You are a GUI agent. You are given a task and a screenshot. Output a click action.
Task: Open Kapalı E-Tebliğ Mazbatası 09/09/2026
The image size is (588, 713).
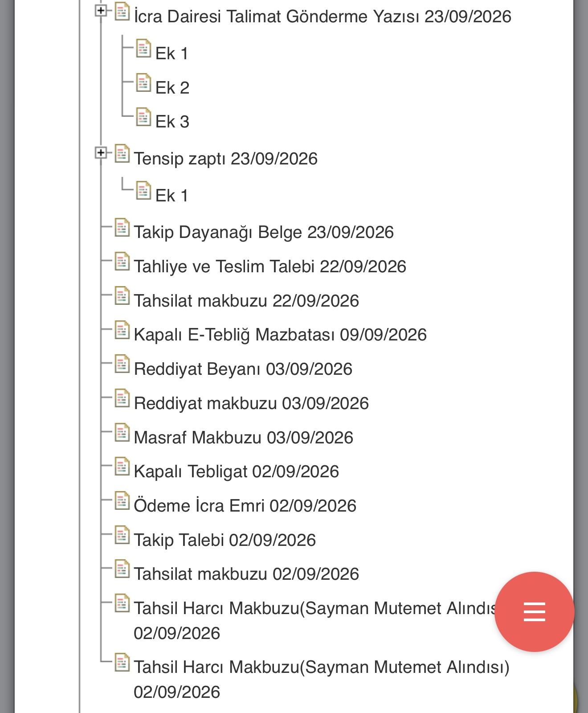pyautogui.click(x=280, y=335)
